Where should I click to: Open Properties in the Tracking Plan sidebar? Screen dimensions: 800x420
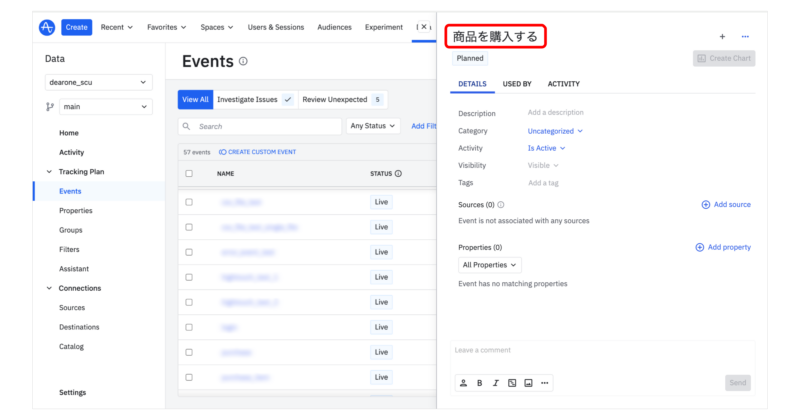pyautogui.click(x=76, y=211)
